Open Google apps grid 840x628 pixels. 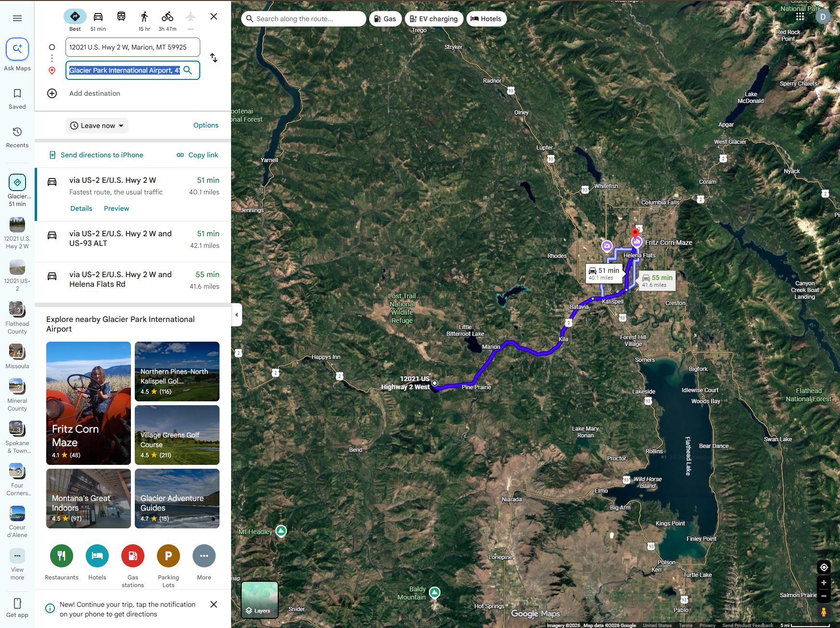[x=800, y=16]
